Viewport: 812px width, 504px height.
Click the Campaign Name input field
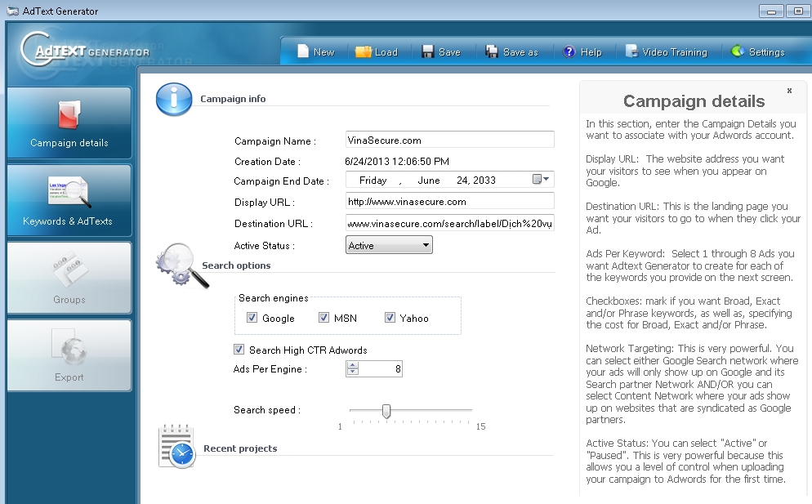[450, 140]
